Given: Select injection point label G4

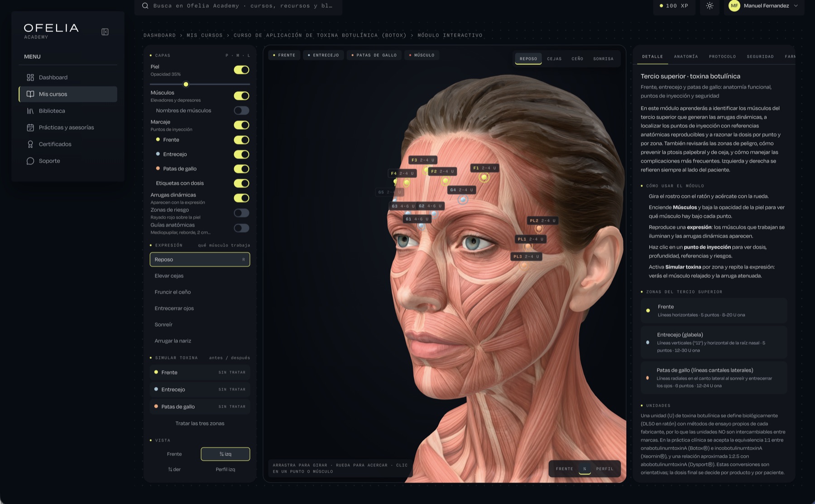Looking at the screenshot, I should (x=461, y=190).
